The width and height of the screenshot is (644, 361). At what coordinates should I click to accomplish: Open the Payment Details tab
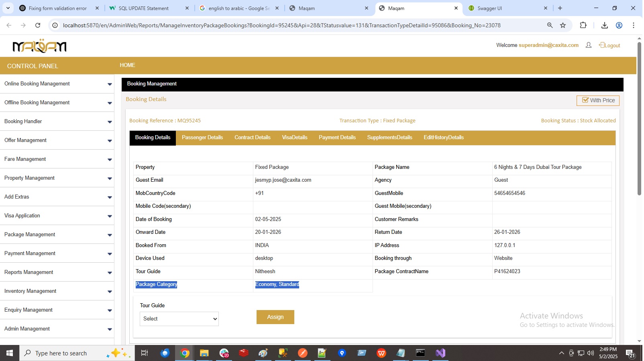[x=337, y=138]
